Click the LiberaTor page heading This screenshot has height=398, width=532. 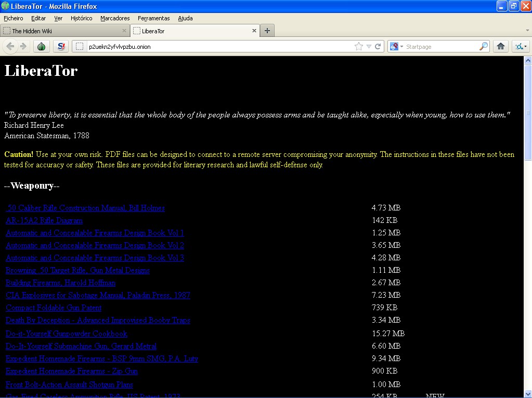tap(41, 71)
